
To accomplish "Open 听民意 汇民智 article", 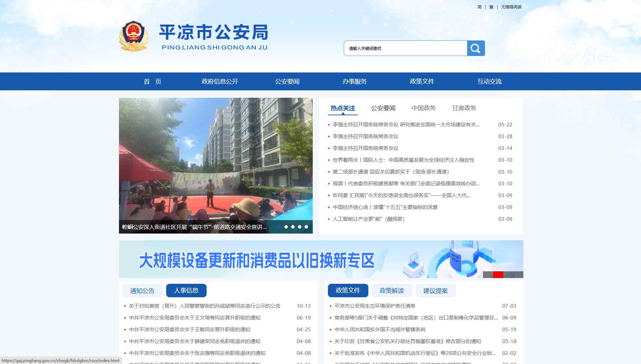I will [x=401, y=195].
